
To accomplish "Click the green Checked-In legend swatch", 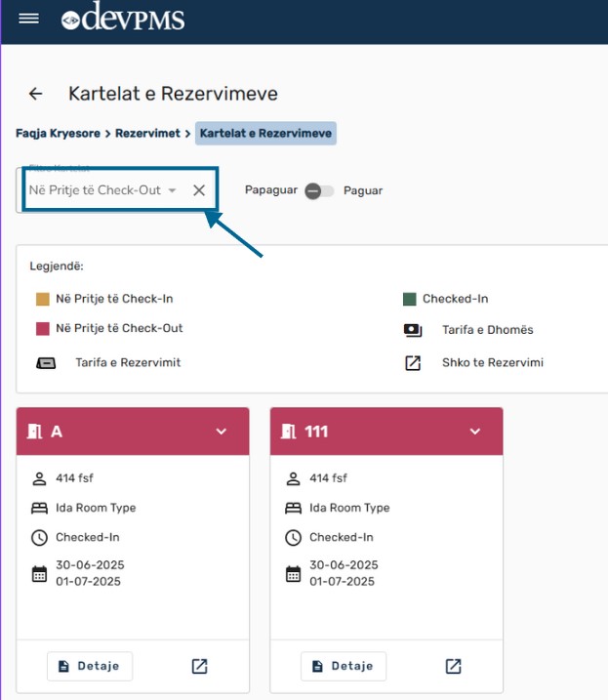I will pyautogui.click(x=410, y=300).
